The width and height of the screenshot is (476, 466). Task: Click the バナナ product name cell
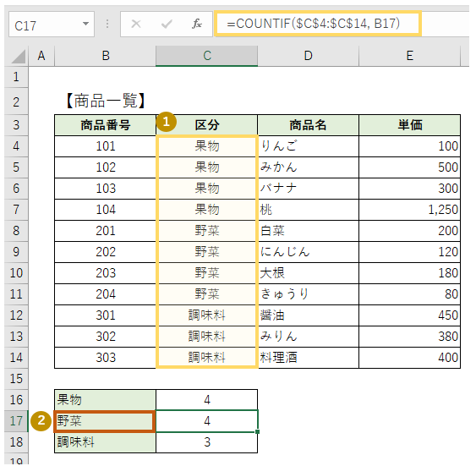click(308, 189)
